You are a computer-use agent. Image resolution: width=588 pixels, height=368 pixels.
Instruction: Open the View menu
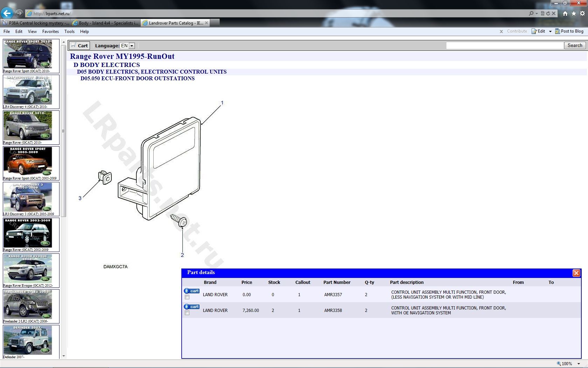[32, 32]
